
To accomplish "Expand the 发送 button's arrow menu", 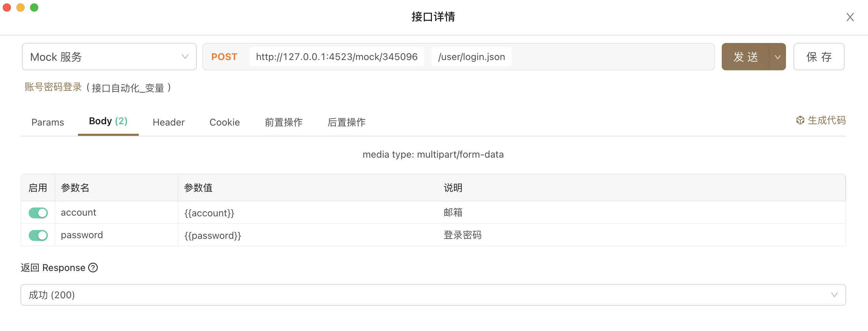I will [778, 57].
